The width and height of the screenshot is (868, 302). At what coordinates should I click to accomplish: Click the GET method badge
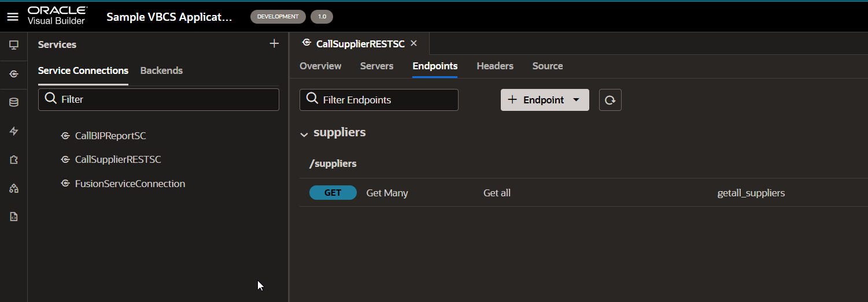pos(333,193)
